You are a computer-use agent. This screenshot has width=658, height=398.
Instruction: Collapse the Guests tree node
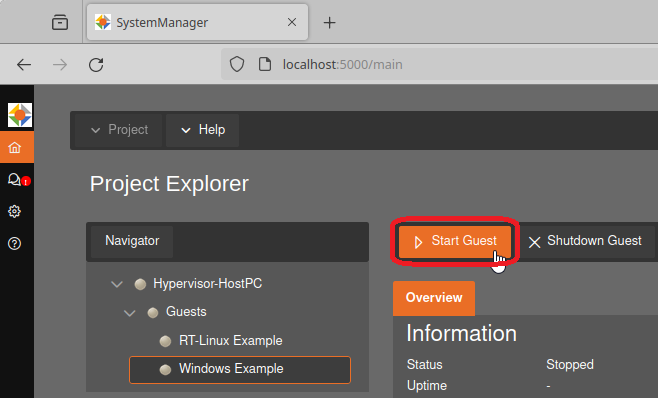(x=130, y=313)
